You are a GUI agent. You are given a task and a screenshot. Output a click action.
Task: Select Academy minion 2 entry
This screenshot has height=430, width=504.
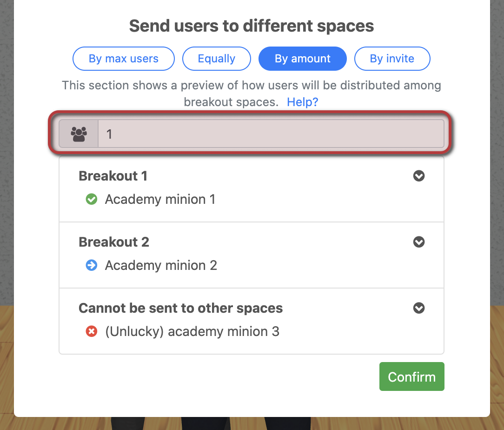coord(161,265)
